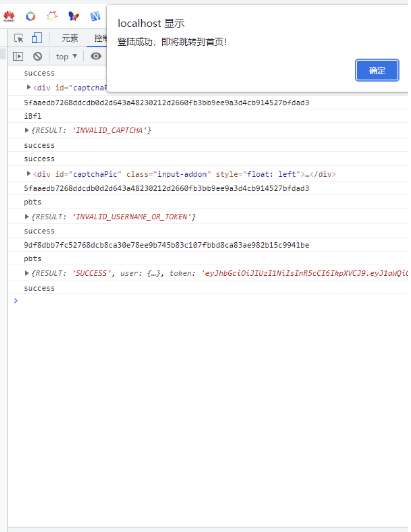Activate the inspect element picker tool
This screenshot has width=411, height=532.
click(x=19, y=38)
